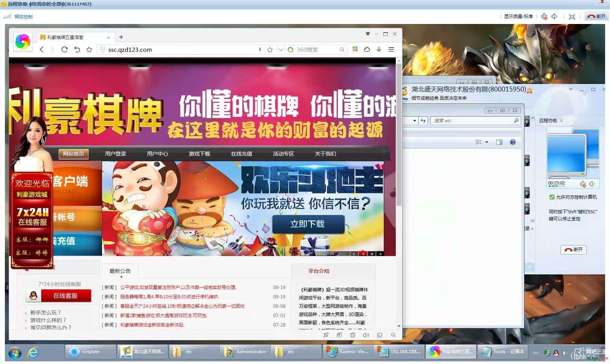610x364 pixels.
Task: Open the 活动专区 navigation item
Action: (284, 154)
